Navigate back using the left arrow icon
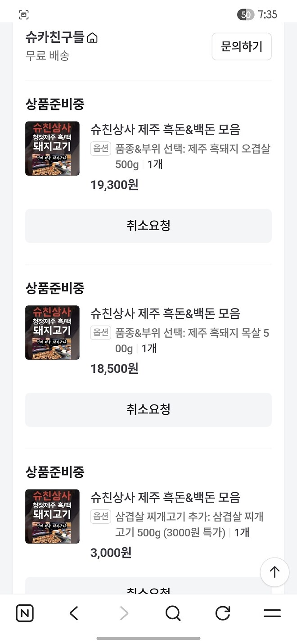 point(74,613)
